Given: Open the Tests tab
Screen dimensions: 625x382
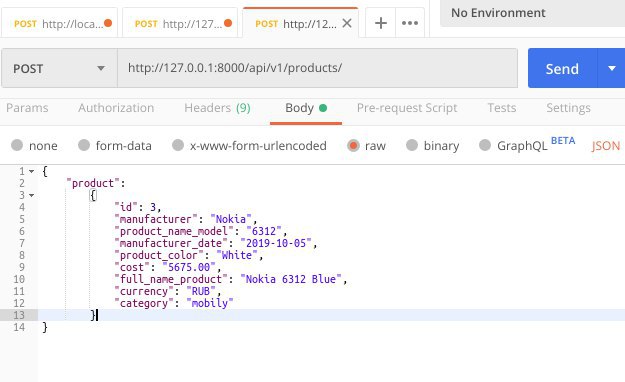Looking at the screenshot, I should pos(502,108).
